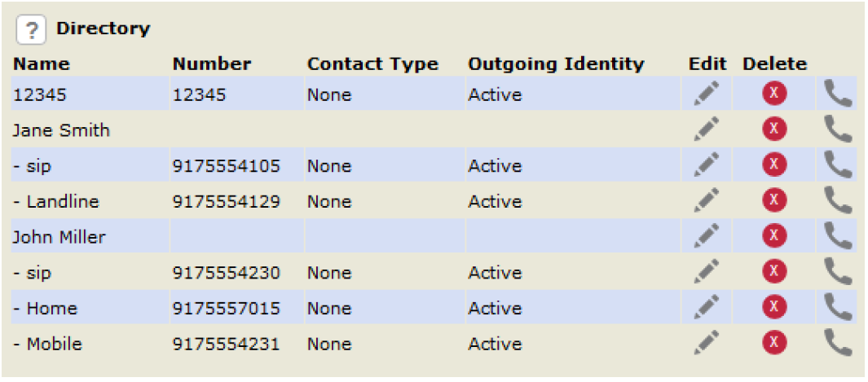Delete the John Miller contact
The image size is (868, 382).
tap(774, 236)
